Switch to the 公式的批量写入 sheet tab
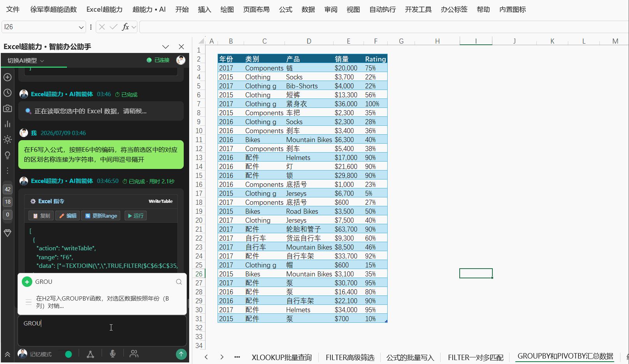 (410, 357)
